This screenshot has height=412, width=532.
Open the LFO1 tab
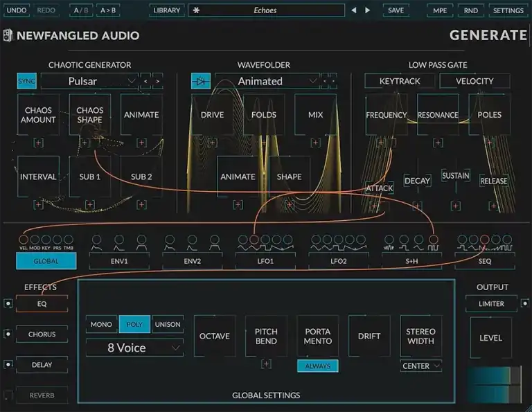[x=265, y=261]
